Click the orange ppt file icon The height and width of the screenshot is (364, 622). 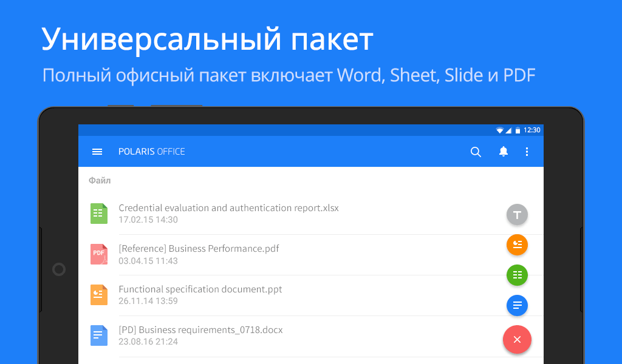point(98,295)
